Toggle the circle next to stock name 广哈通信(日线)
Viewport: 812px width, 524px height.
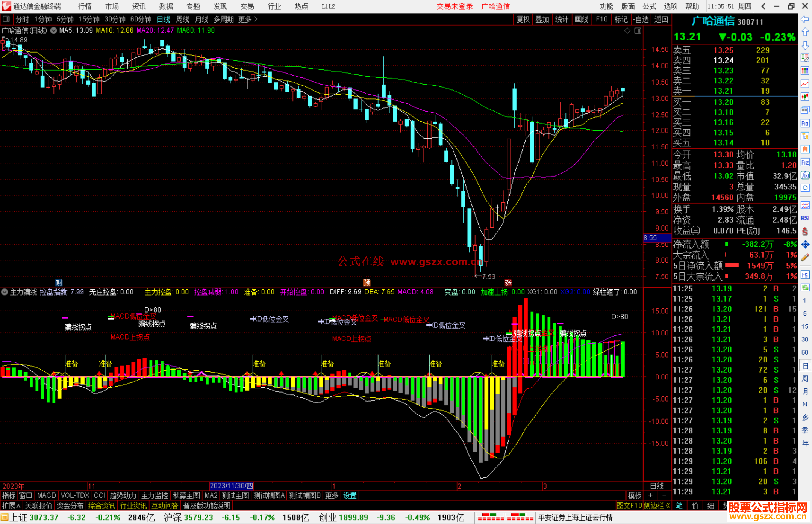(x=54, y=30)
